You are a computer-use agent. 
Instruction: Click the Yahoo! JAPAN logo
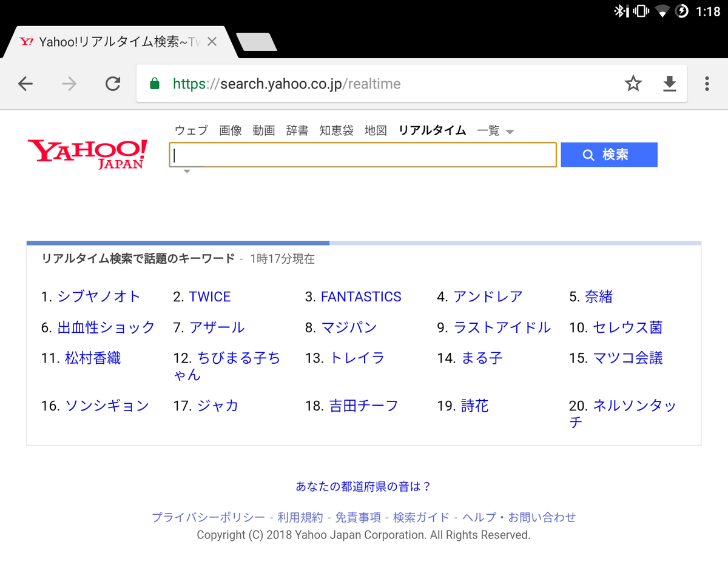coord(87,154)
